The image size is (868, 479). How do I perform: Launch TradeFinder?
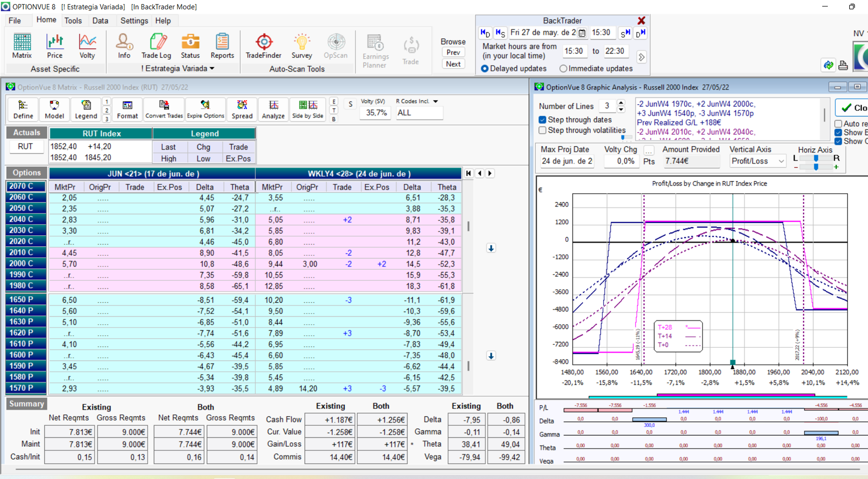[x=263, y=46]
